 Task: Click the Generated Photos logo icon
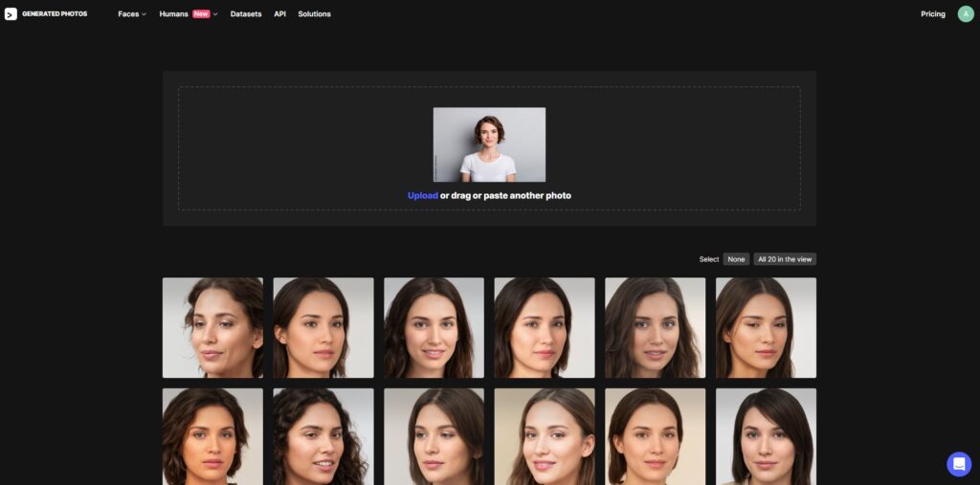(x=11, y=13)
